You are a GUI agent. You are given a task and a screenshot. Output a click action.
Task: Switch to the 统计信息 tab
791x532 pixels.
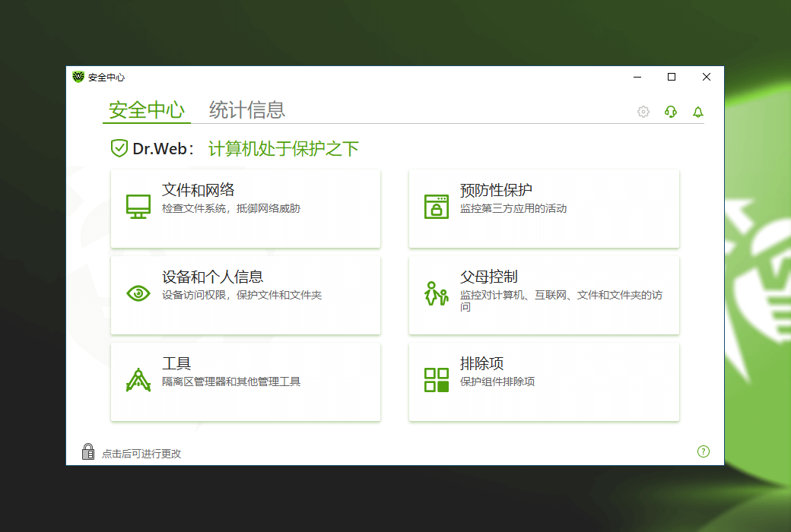coord(247,109)
